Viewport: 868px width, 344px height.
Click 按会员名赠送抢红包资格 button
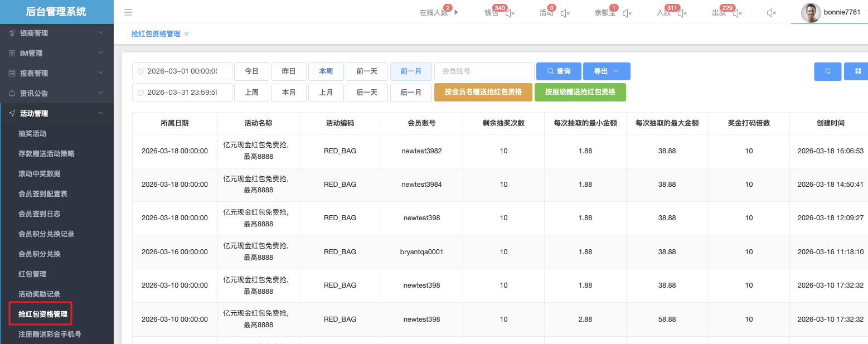(483, 92)
